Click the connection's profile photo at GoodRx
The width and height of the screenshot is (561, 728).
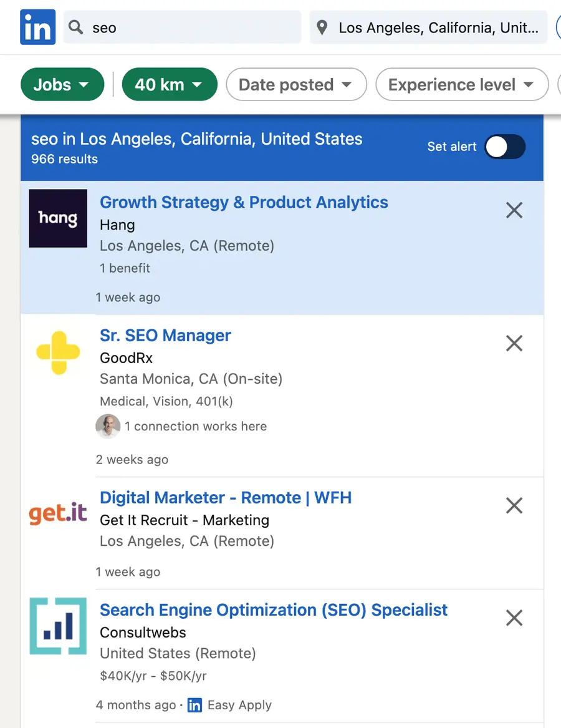point(108,426)
